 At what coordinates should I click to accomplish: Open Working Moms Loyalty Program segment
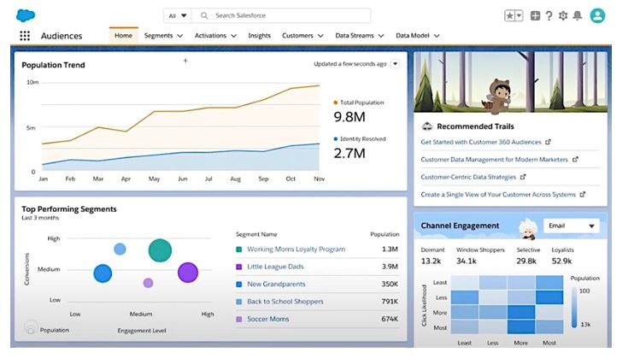296,249
